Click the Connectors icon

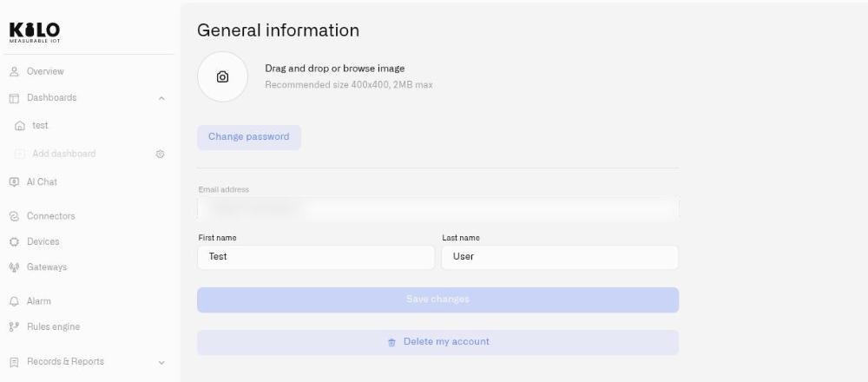click(15, 216)
